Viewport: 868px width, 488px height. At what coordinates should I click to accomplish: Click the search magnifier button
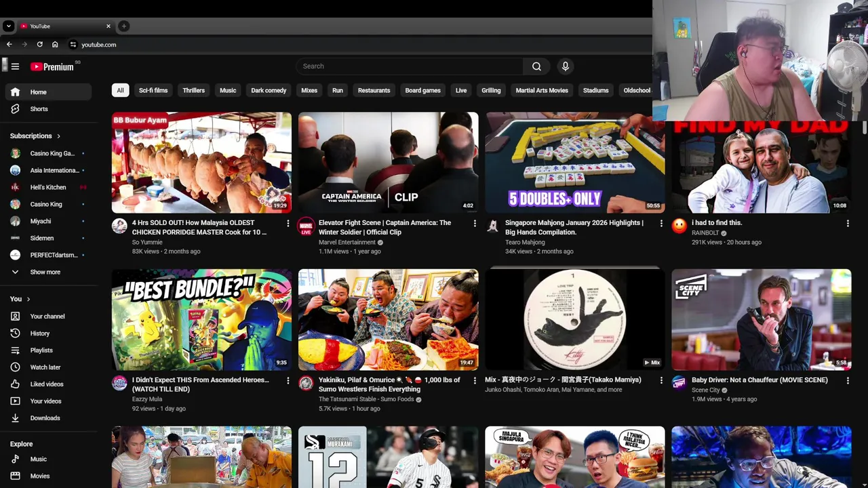[536, 66]
